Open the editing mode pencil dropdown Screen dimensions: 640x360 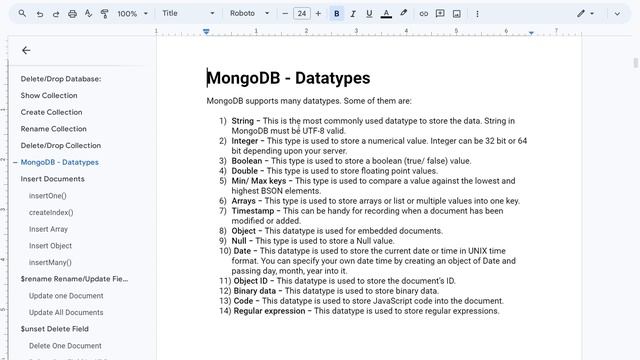pyautogui.click(x=585, y=13)
